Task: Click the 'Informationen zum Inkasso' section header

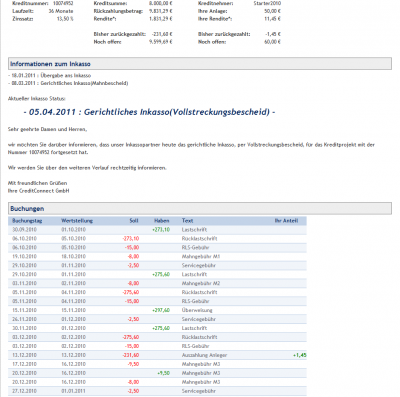Action: click(200, 64)
